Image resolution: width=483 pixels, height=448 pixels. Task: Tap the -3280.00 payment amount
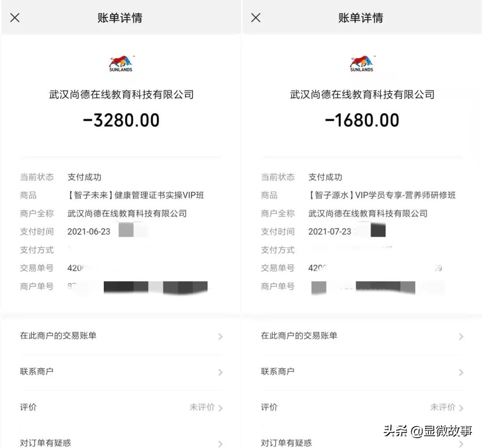121,119
